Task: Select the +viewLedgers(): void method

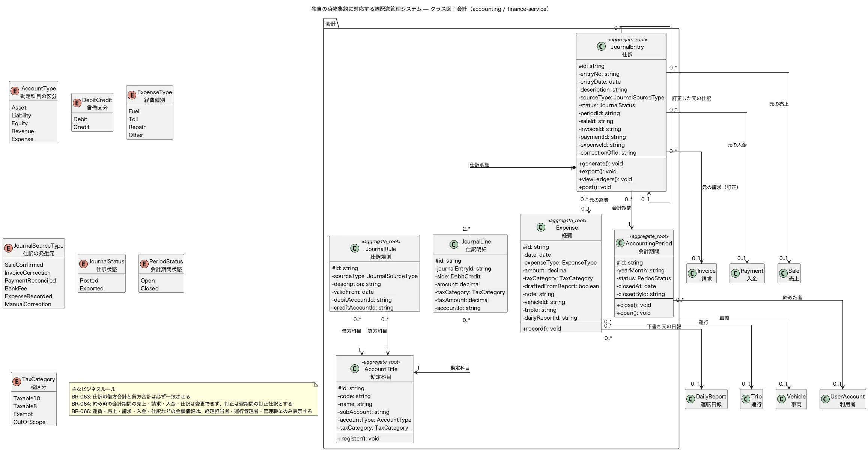Action: 605,179
